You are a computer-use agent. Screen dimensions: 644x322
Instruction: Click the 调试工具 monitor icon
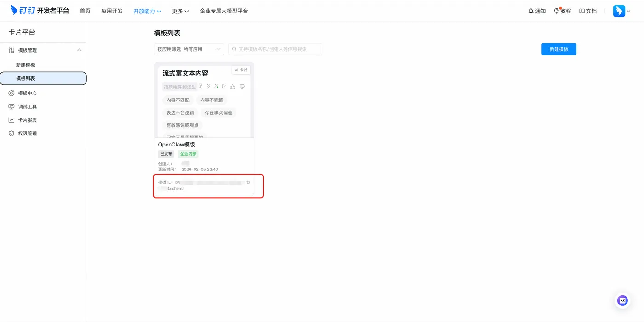(11, 106)
